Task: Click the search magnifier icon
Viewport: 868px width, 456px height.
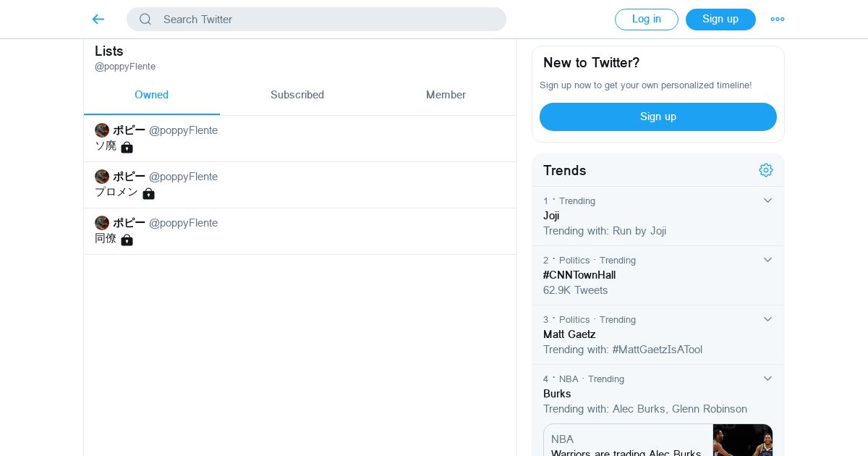Action: click(145, 20)
